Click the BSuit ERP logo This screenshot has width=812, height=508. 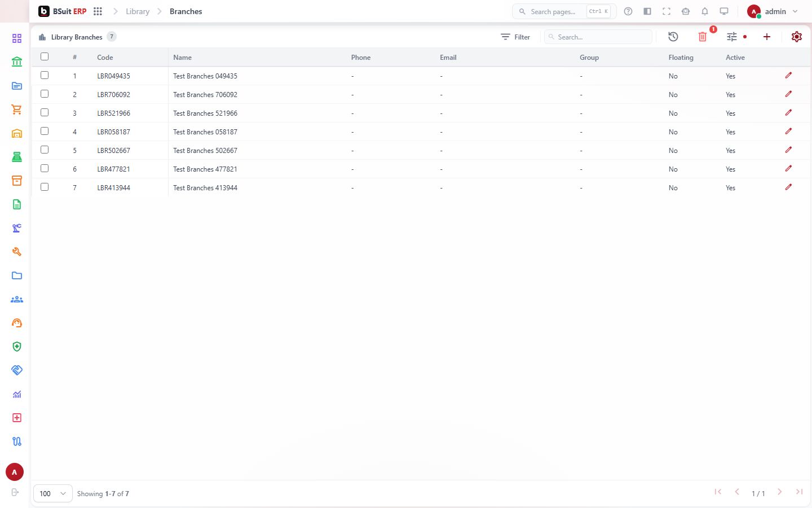click(x=63, y=11)
